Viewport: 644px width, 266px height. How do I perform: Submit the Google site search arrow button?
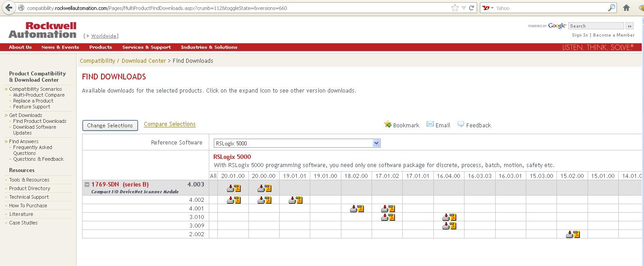point(630,26)
